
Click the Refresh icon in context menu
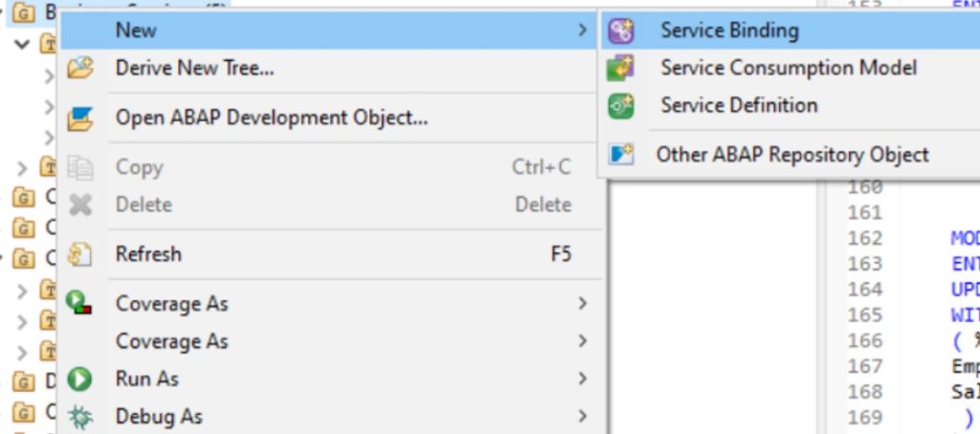[80, 254]
